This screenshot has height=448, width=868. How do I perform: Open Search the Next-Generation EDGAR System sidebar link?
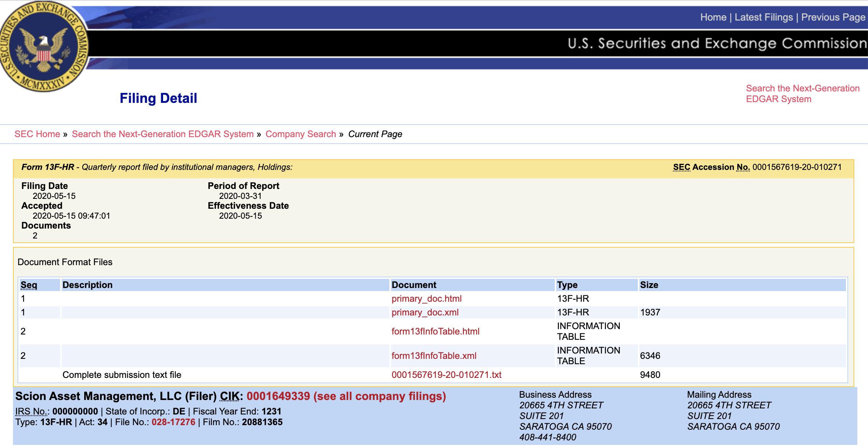802,94
